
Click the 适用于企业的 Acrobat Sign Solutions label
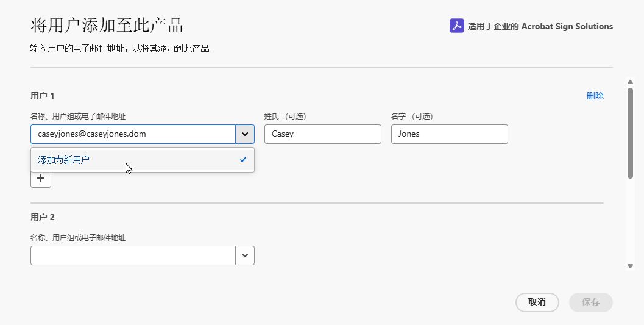pyautogui.click(x=540, y=26)
